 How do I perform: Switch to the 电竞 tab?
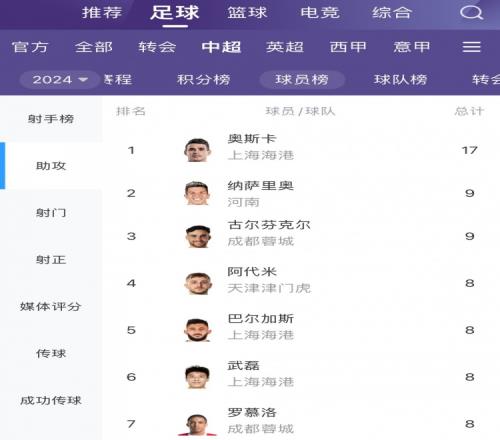(x=320, y=13)
